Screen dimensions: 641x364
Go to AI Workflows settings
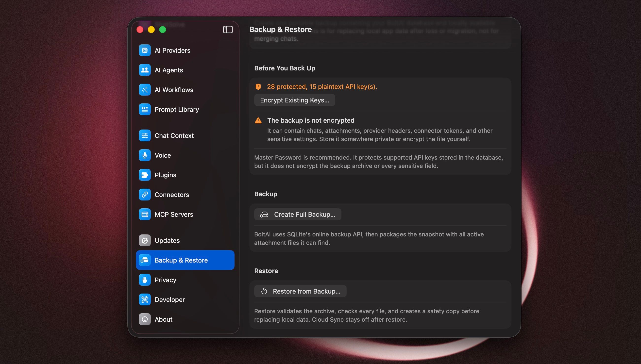185,90
